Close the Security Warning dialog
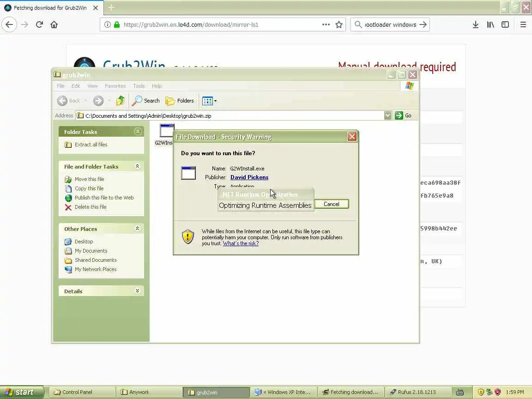 [x=352, y=136]
